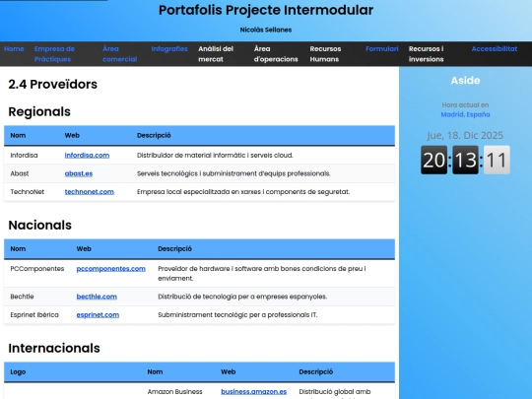Open business.amazon.es link
The height and width of the screenshot is (399, 532).
tap(254, 391)
